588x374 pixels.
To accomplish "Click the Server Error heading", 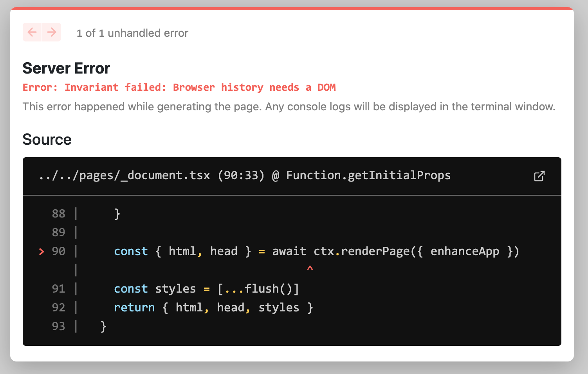I will tap(66, 68).
